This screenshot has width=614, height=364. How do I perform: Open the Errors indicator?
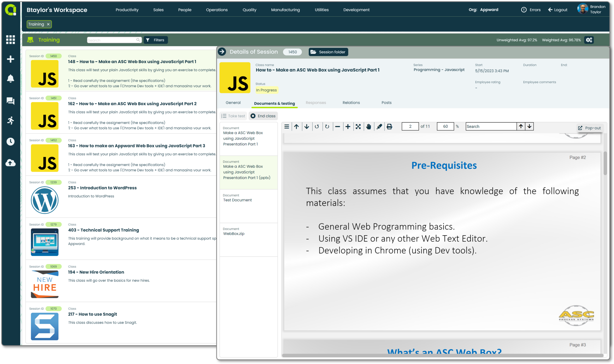(x=531, y=10)
